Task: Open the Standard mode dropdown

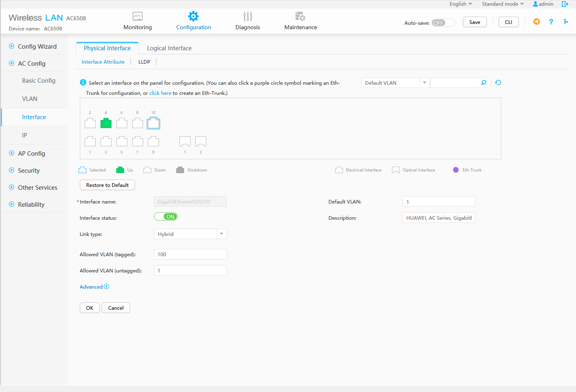Action: point(503,4)
